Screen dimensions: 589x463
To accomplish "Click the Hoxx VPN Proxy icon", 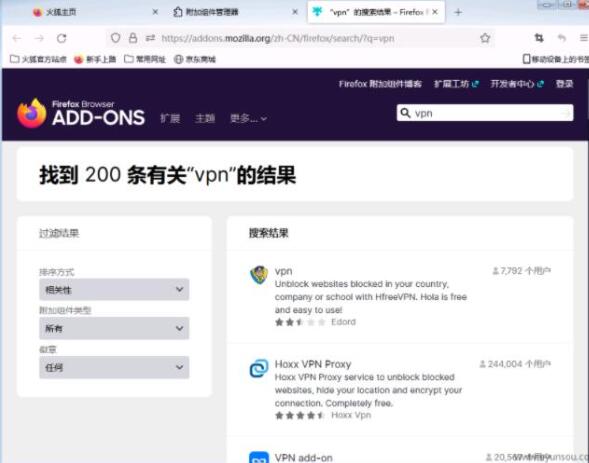I will 259,368.
